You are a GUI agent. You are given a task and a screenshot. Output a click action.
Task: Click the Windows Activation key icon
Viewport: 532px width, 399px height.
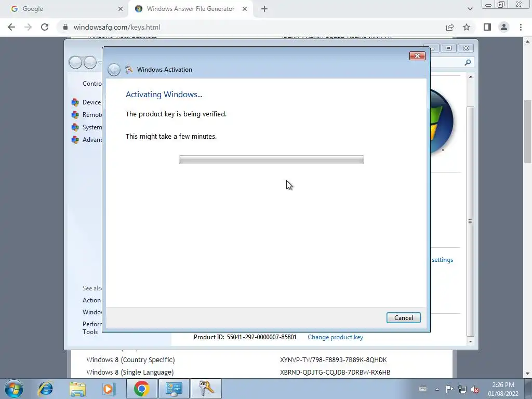(x=129, y=69)
